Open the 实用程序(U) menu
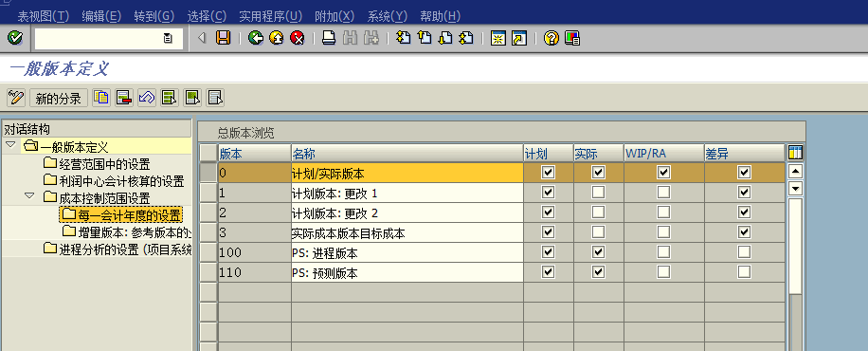The height and width of the screenshot is (351, 868). click(x=271, y=17)
